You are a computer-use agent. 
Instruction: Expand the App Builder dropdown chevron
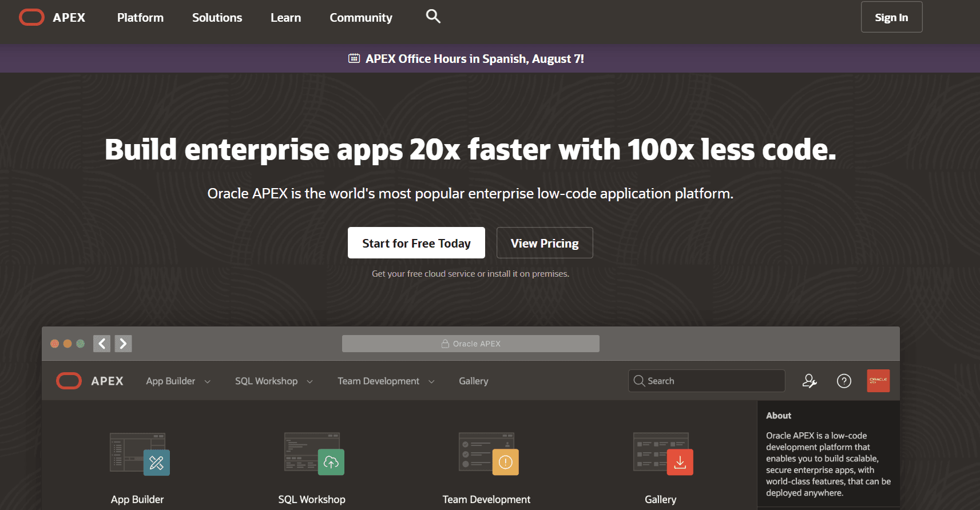207,381
